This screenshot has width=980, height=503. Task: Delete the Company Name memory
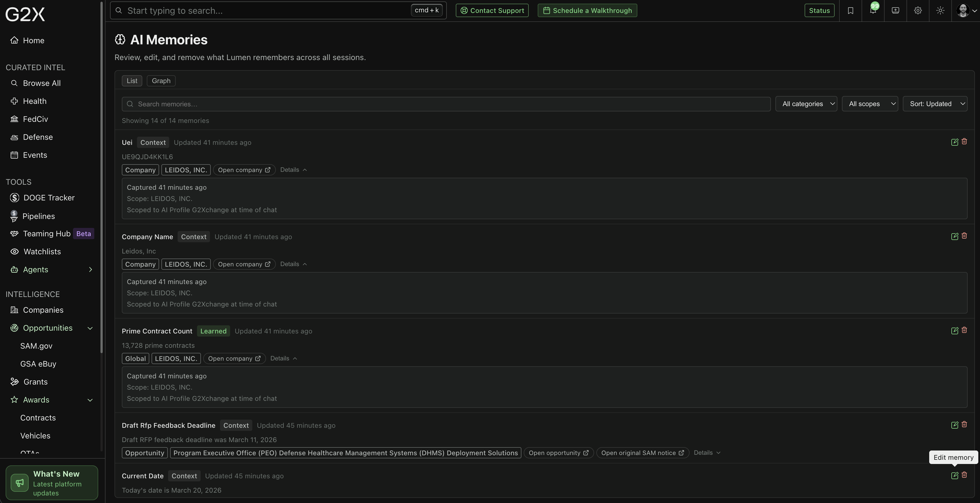coord(964,236)
